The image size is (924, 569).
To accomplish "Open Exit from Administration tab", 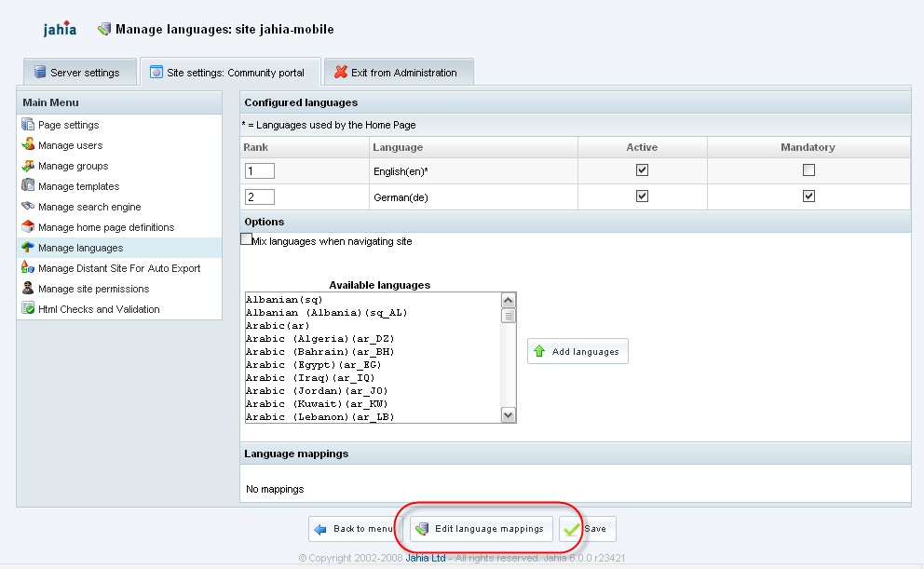I will (x=399, y=72).
